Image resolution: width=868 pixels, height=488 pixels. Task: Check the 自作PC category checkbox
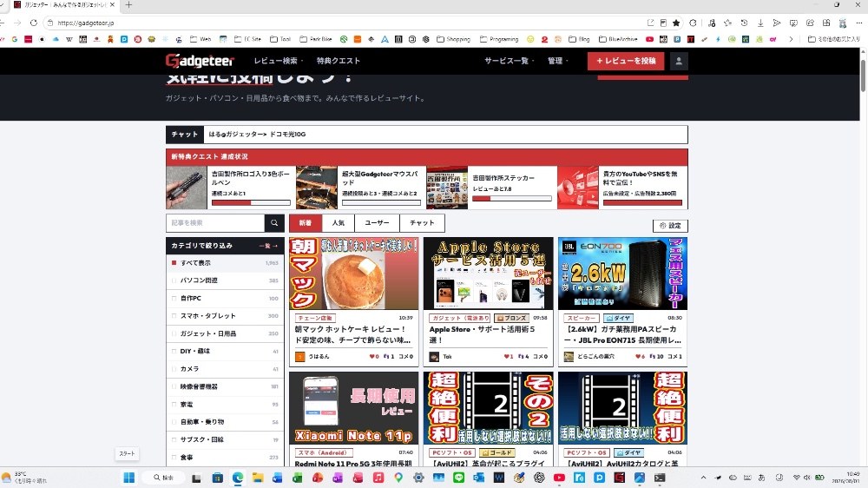174,298
